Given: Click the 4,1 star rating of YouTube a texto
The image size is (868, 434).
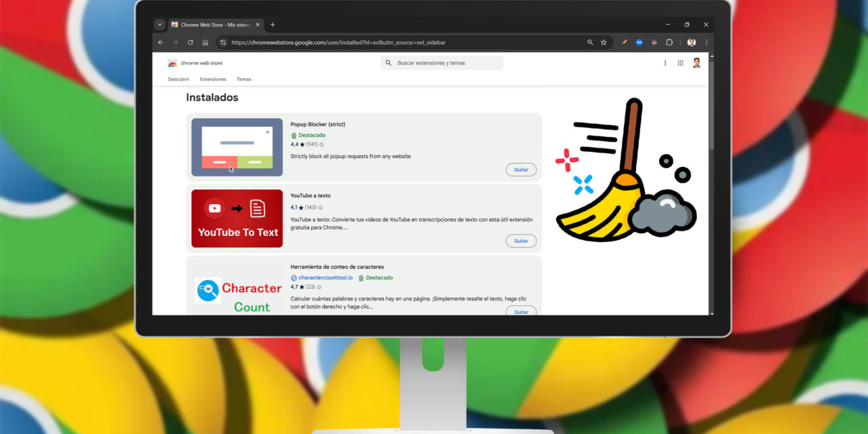Looking at the screenshot, I should click(297, 208).
